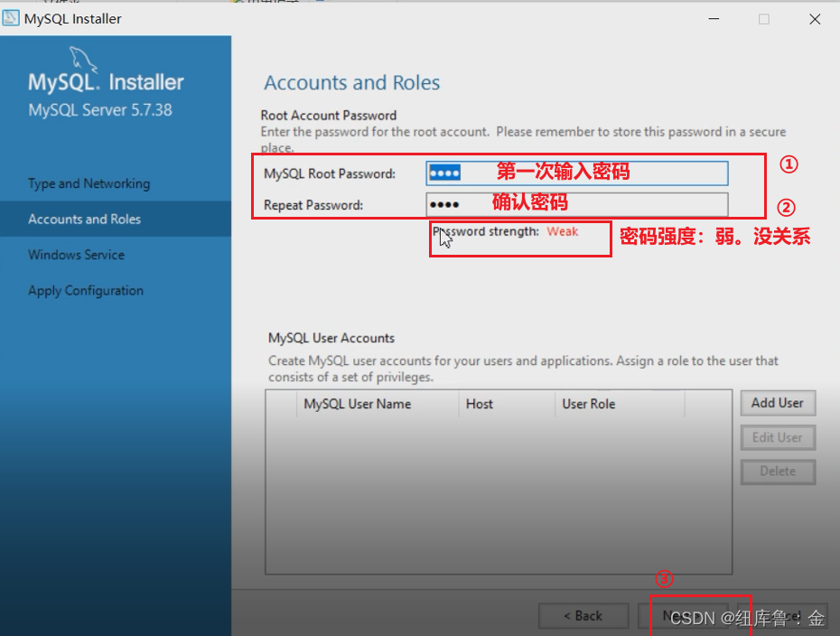Click the MySQL Installer title bar icon
Viewport: 840px width, 636px height.
point(10,18)
